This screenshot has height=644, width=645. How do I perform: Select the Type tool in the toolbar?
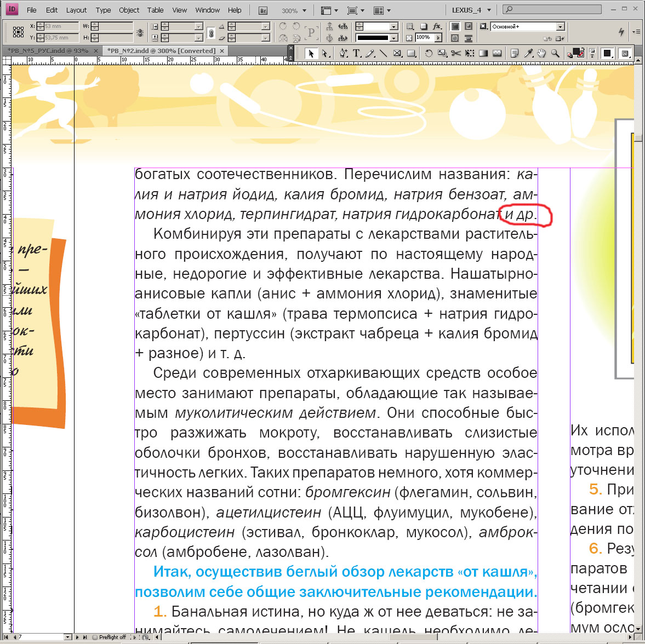pos(357,53)
